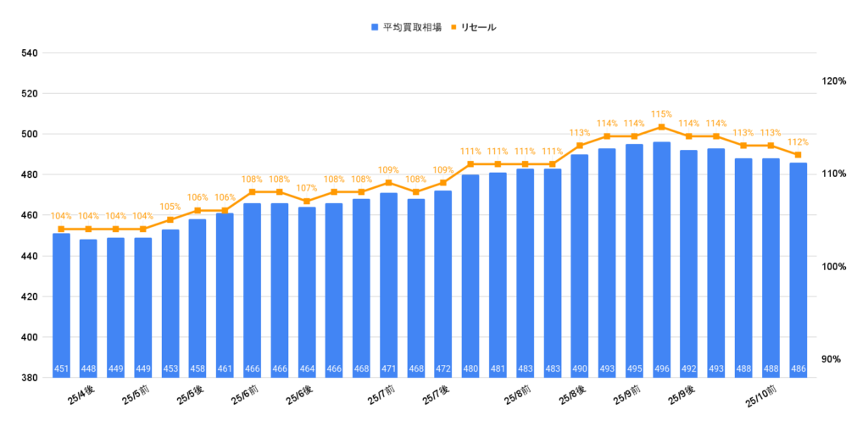Click the 25/7前 x-axis label
The image size is (868, 426).
tap(379, 396)
